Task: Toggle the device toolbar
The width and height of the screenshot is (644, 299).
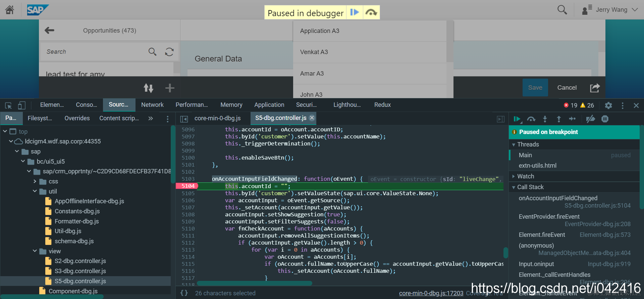Action: [21, 105]
